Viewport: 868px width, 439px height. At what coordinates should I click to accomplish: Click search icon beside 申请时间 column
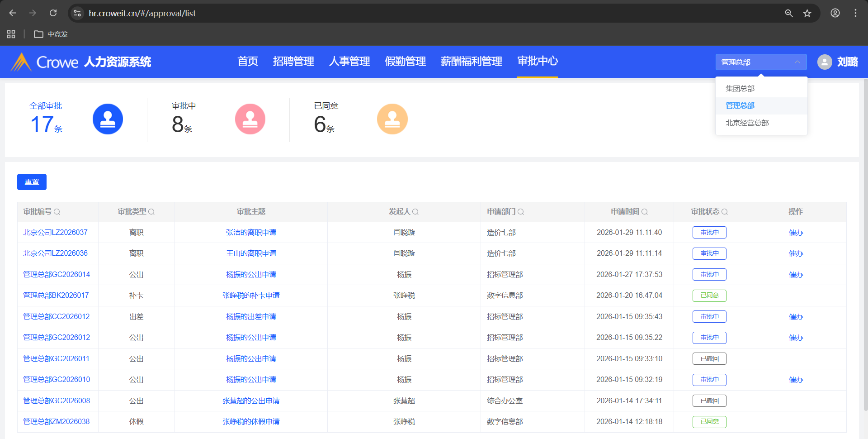645,212
